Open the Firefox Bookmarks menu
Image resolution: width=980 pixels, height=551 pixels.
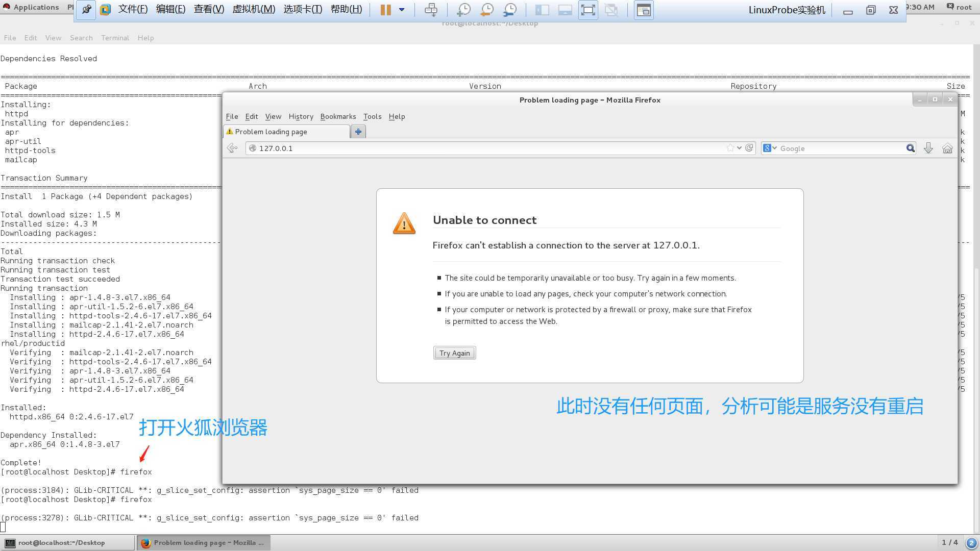338,116
